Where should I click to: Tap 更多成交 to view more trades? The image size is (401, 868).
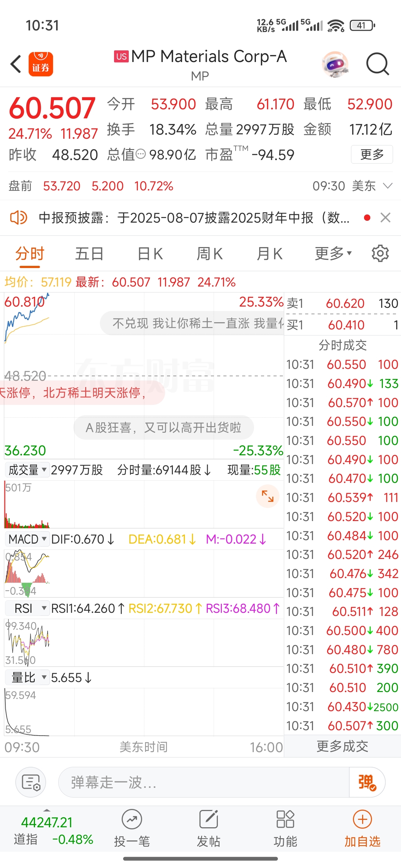342,747
